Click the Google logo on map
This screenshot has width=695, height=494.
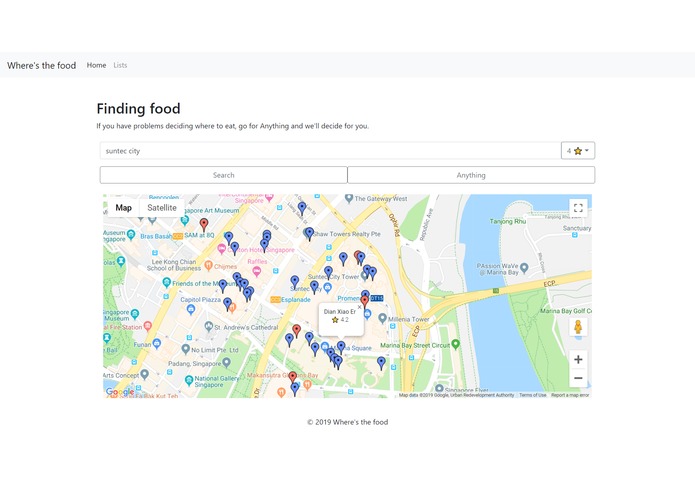coord(120,392)
